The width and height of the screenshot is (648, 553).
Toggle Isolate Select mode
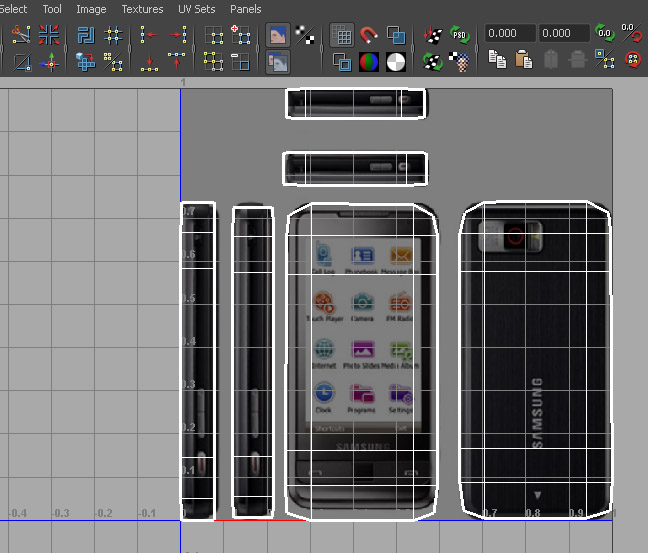coord(214,35)
